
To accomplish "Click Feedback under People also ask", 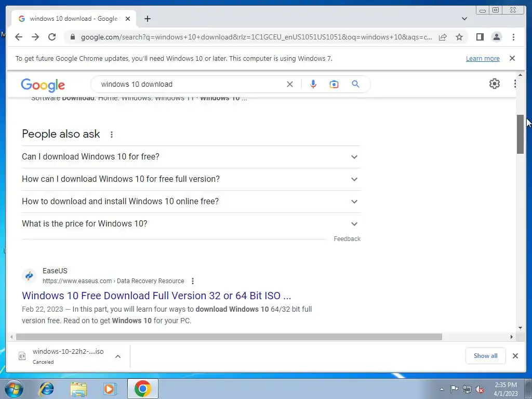I will click(347, 239).
